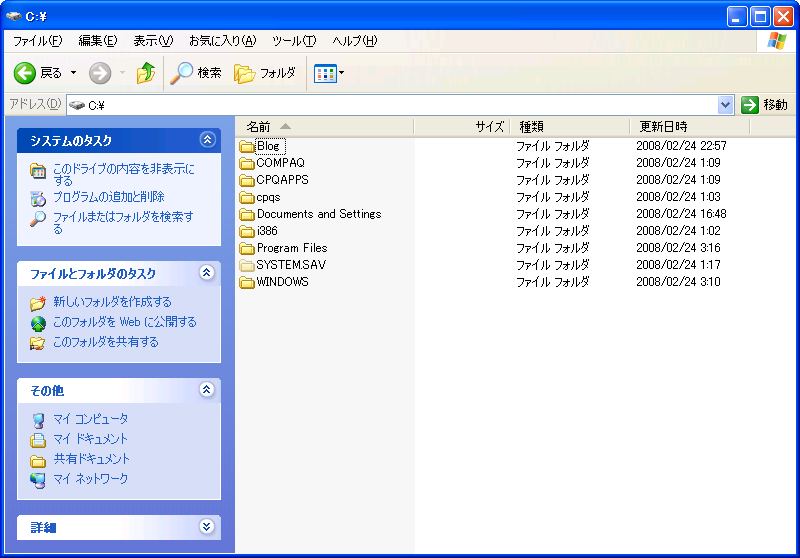Open マイ ネットワーク link
Viewport: 800px width, 558px height.
pos(90,478)
